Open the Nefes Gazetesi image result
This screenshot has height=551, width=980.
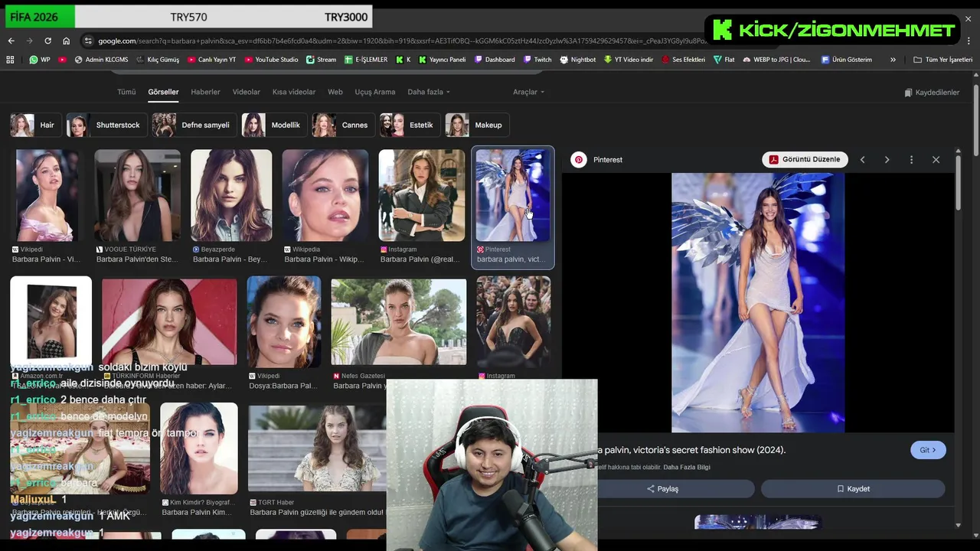398,322
